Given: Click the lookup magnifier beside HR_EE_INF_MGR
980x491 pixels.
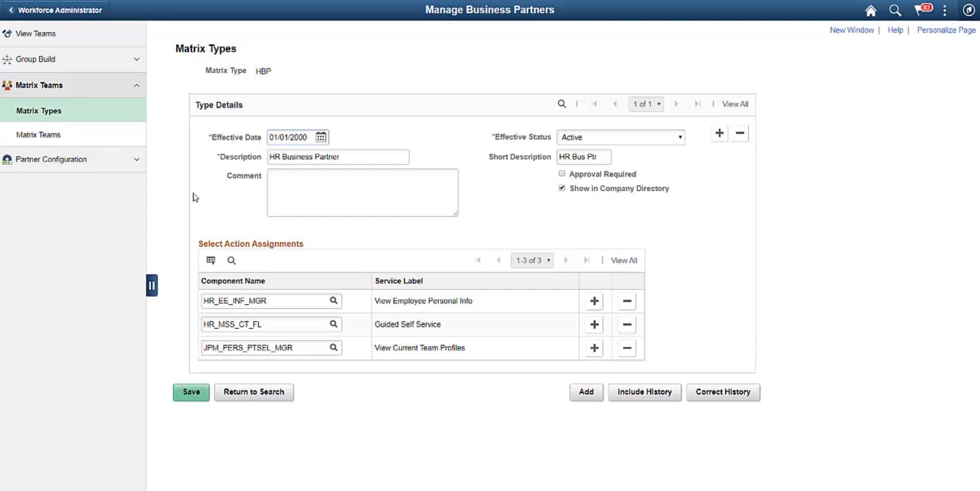Looking at the screenshot, I should 334,301.
